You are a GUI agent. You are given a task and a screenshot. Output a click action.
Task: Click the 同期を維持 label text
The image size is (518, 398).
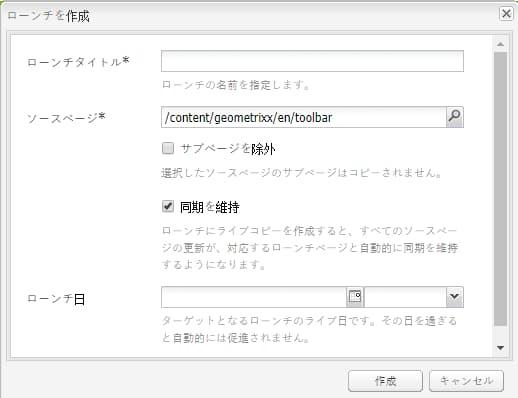(x=210, y=207)
